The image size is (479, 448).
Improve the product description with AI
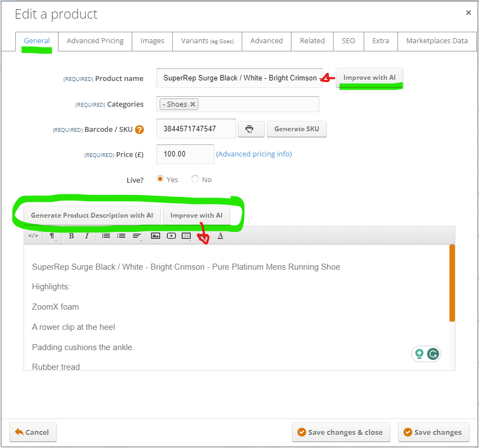pos(196,216)
